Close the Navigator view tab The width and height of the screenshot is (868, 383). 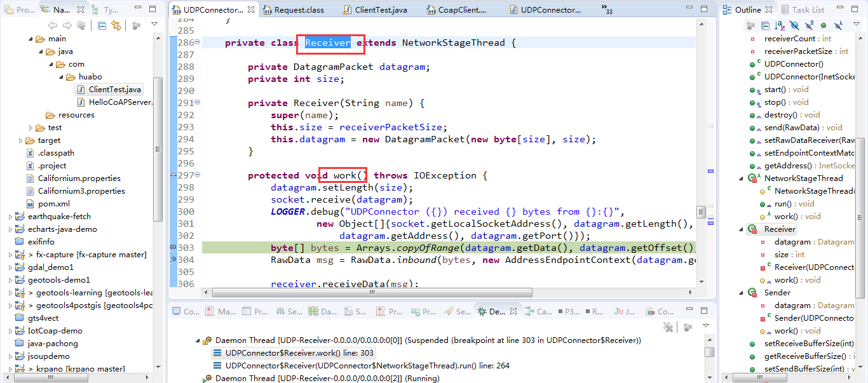point(79,10)
